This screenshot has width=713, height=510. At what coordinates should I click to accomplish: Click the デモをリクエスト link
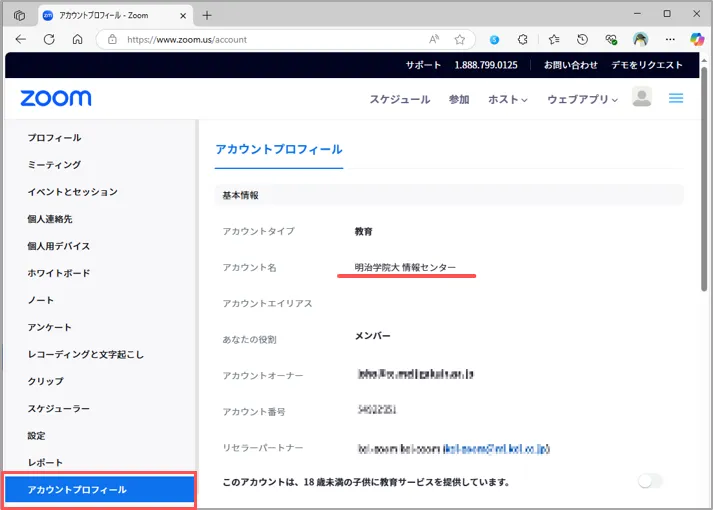click(647, 65)
